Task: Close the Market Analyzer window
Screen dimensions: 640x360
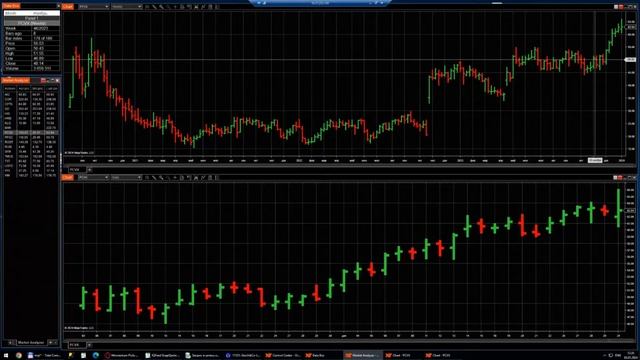Action: click(58, 80)
